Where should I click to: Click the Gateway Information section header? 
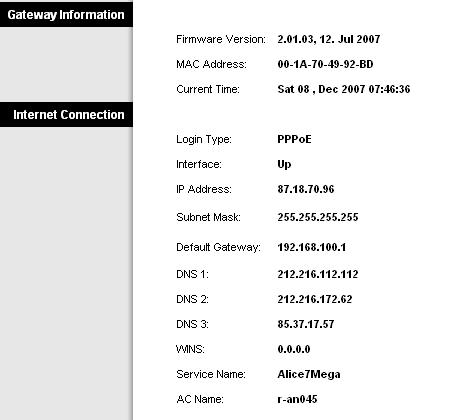click(66, 15)
